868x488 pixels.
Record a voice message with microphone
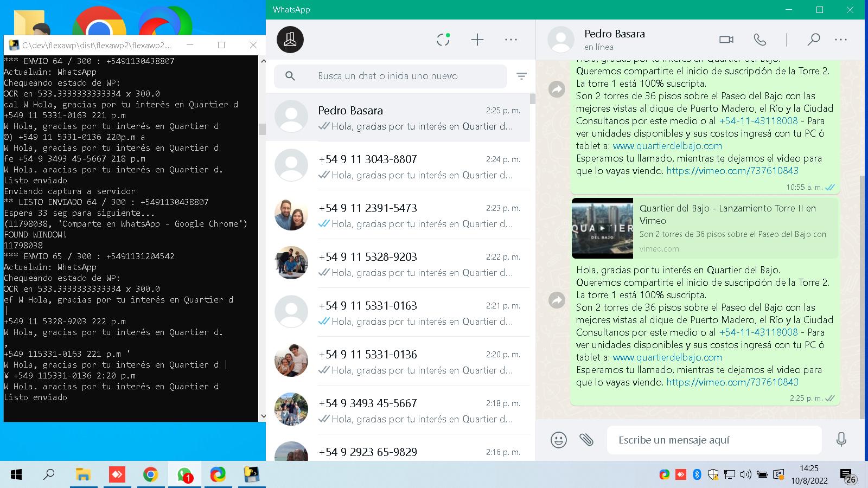point(841,440)
